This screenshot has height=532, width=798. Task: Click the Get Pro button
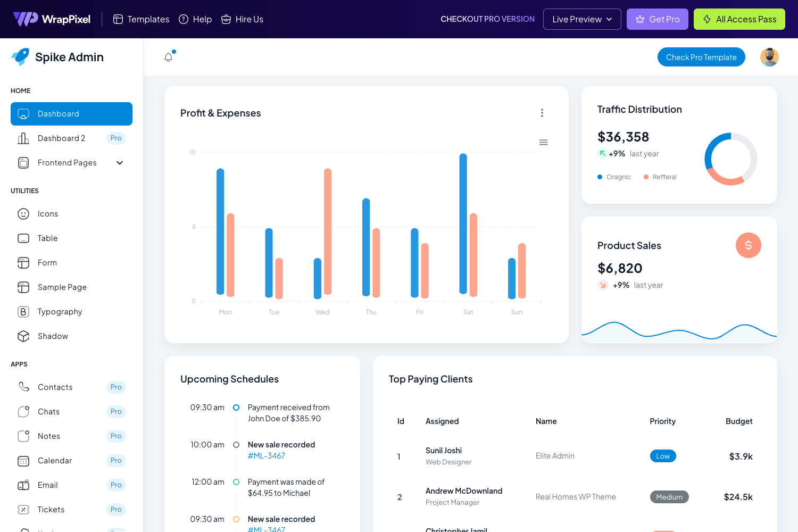(x=658, y=19)
